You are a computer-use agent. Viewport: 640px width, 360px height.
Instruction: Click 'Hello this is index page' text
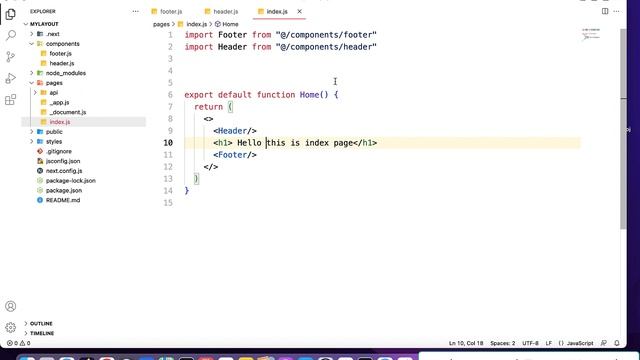pos(295,143)
